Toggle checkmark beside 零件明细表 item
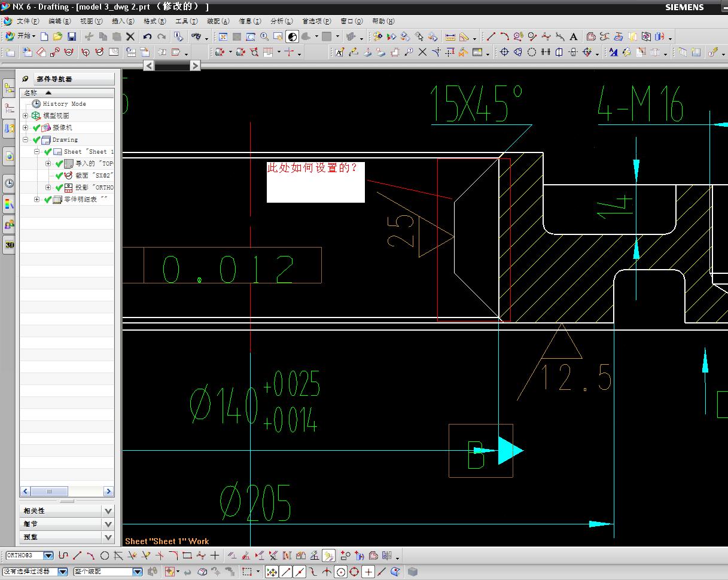The image size is (728, 580). click(48, 200)
